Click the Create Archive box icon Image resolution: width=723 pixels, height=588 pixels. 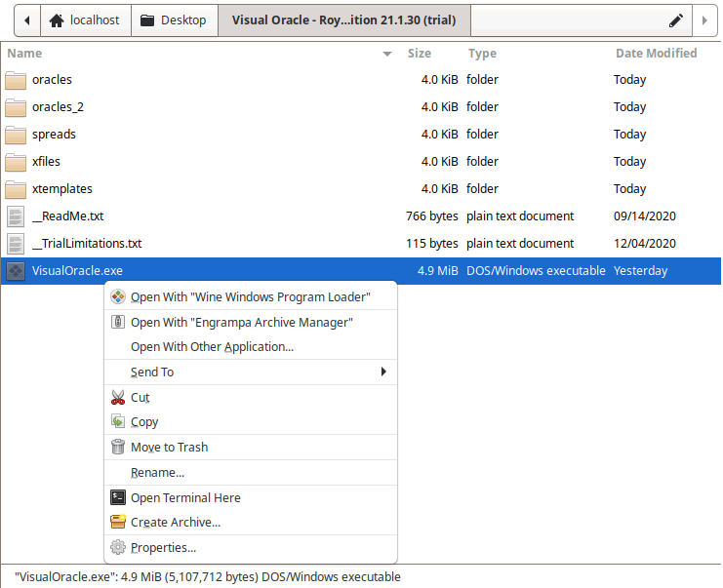click(118, 522)
